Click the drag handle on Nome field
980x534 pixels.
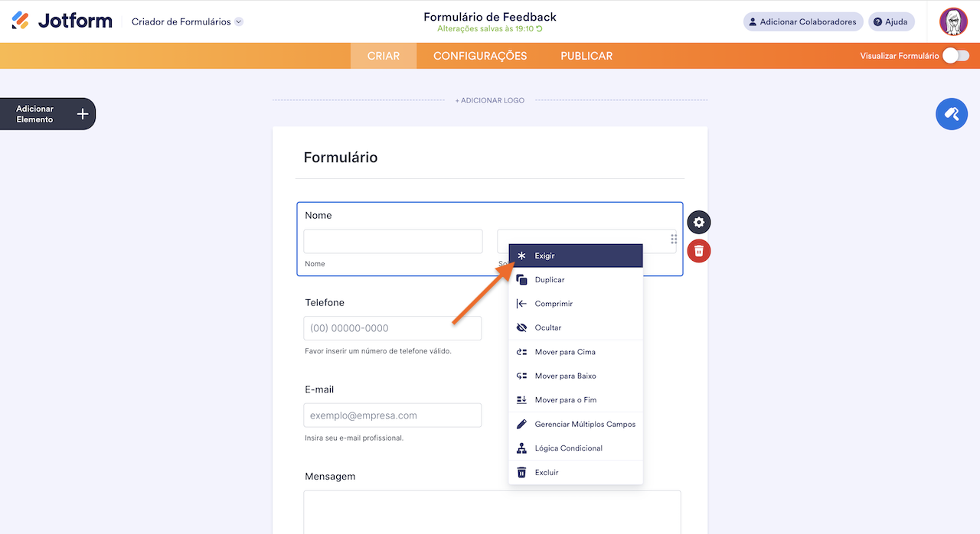[x=674, y=239]
